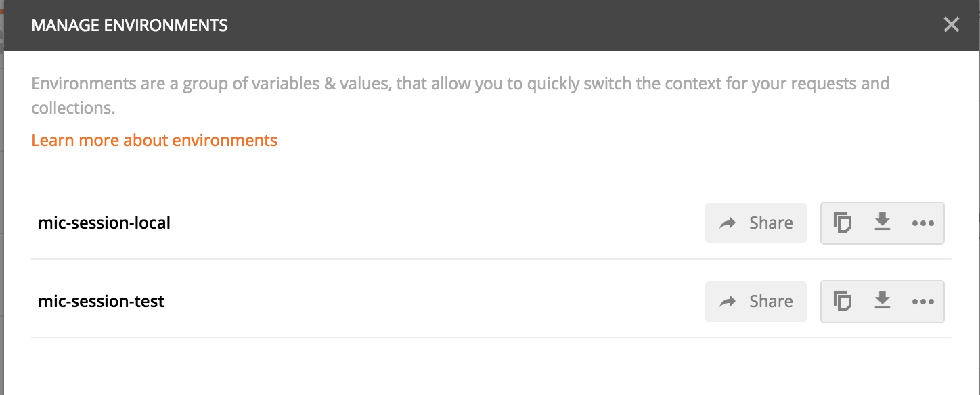Click the share arrow icon for mic-session-test

728,302
